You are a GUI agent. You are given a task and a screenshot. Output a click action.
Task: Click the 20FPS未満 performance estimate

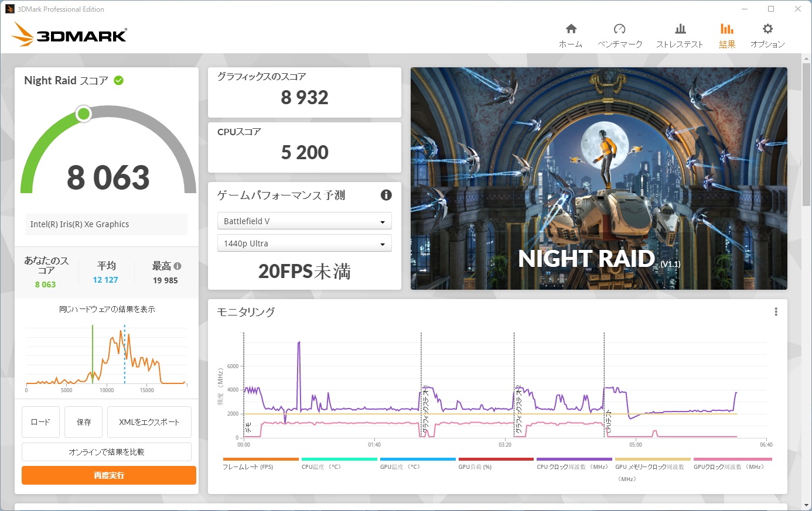(305, 272)
